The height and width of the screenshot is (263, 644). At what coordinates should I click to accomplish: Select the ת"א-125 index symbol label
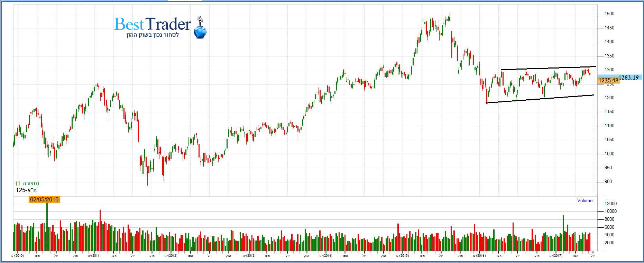click(x=26, y=190)
